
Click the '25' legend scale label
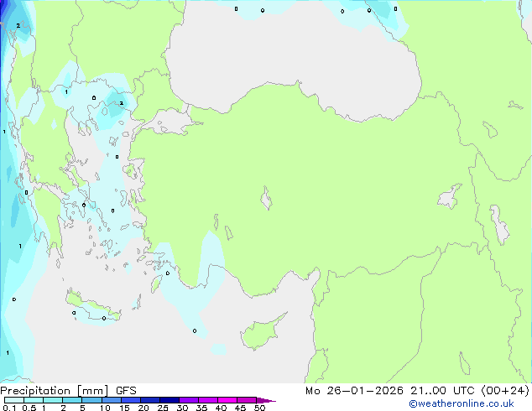pyautogui.click(x=163, y=408)
